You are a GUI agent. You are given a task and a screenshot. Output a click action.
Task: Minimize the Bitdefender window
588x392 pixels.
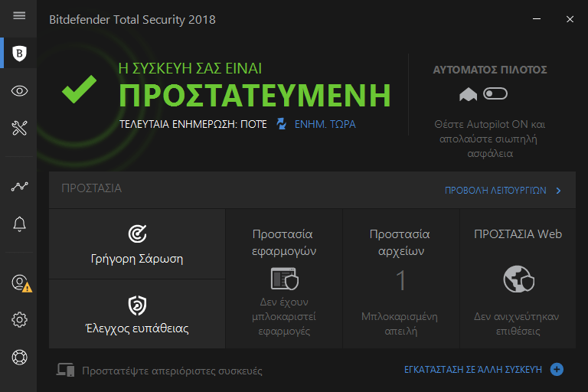[x=537, y=18]
